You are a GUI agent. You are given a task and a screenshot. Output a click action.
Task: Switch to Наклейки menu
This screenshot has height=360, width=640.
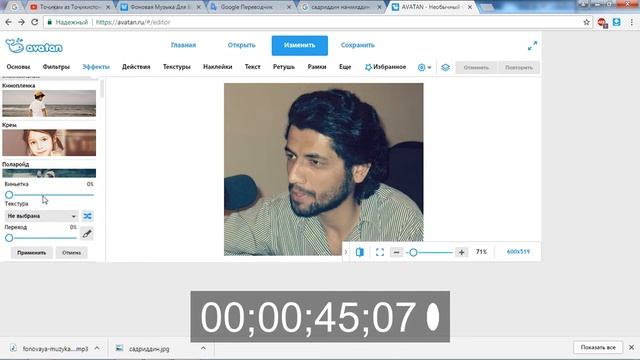218,67
